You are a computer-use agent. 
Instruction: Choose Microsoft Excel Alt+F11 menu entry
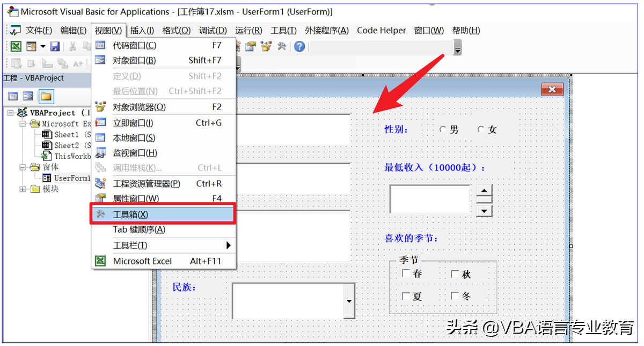click(164, 261)
